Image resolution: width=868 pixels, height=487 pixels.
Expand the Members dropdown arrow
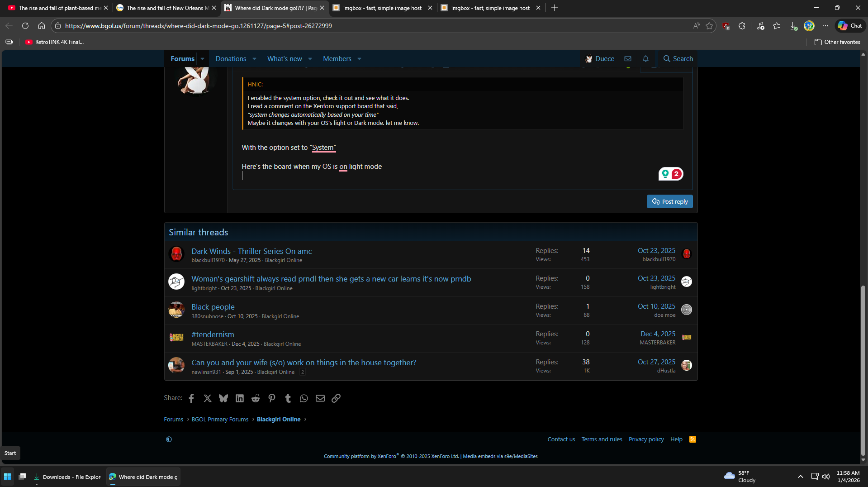point(359,59)
